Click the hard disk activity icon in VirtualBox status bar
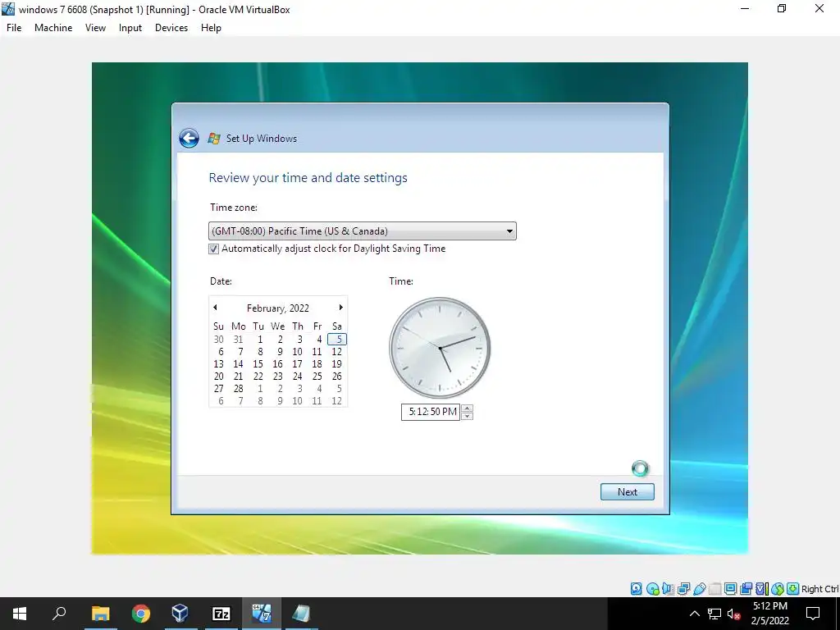Viewport: 840px width, 630px height. pos(636,589)
